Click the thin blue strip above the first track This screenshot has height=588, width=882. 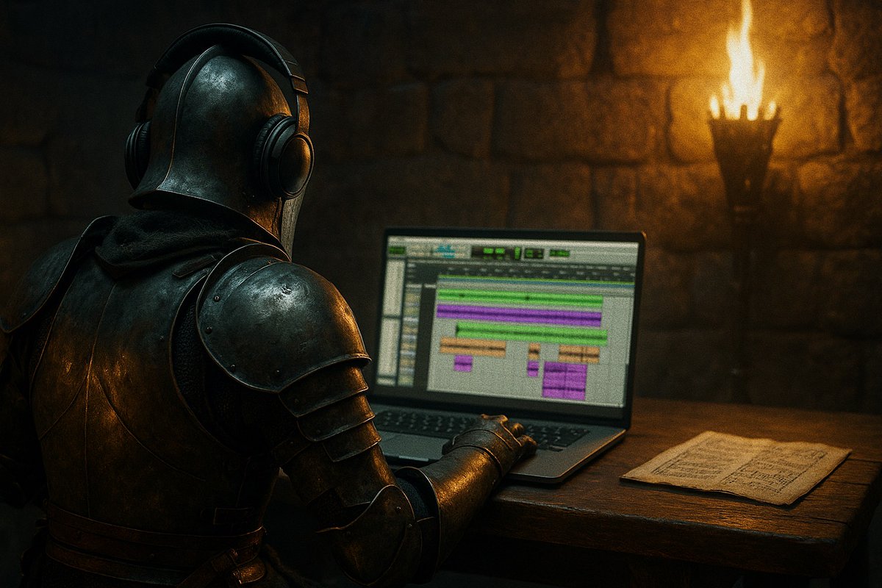[537, 283]
